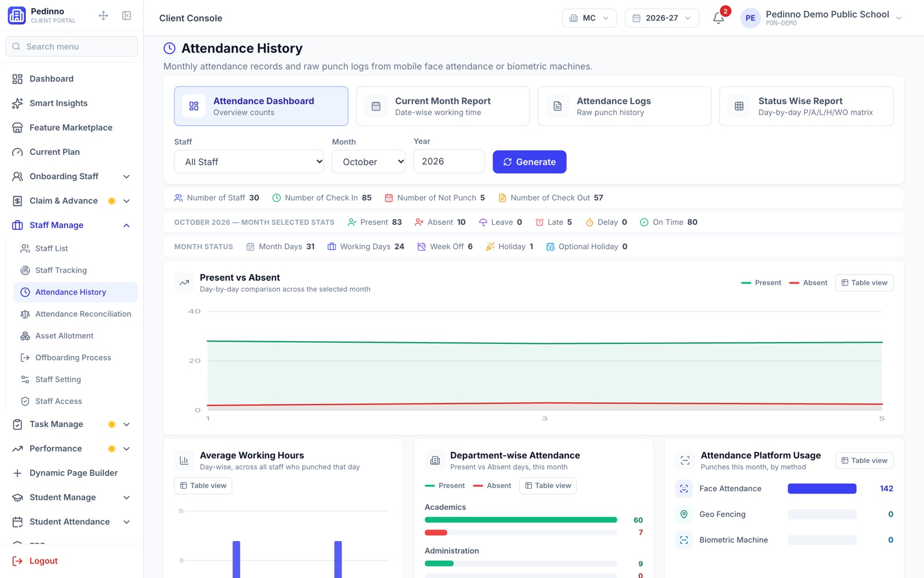Screen dimensions: 924x578
Task: Click the Offboarding Process exit icon
Action: pyautogui.click(x=25, y=358)
